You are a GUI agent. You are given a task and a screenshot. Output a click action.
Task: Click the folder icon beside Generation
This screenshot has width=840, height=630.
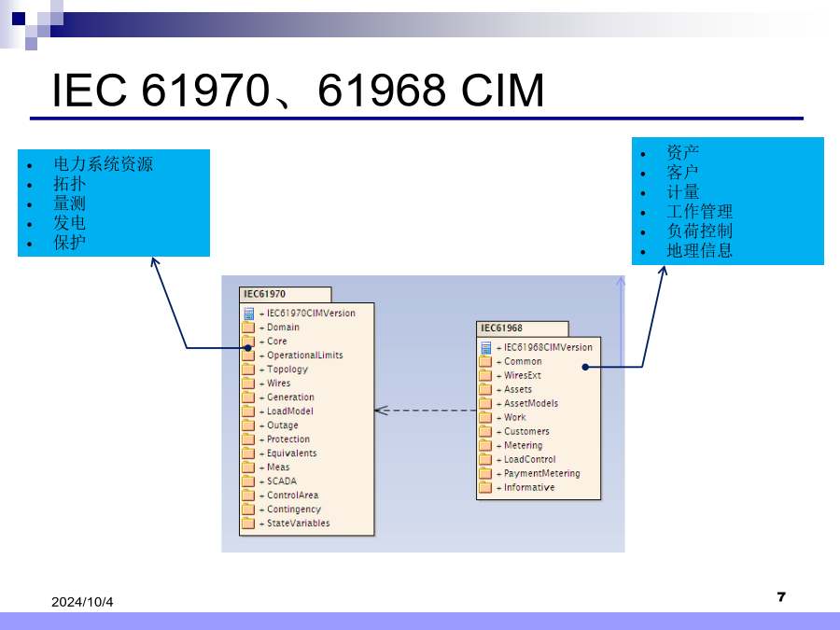[x=248, y=398]
